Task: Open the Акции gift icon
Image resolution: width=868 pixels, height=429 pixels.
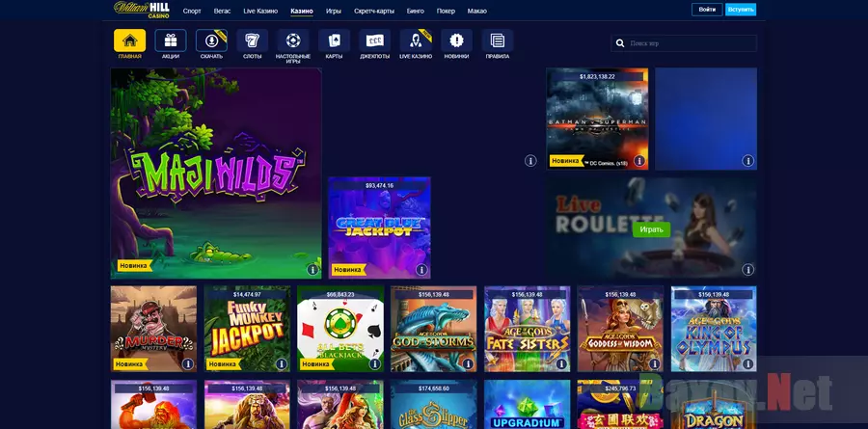Action: (171, 40)
